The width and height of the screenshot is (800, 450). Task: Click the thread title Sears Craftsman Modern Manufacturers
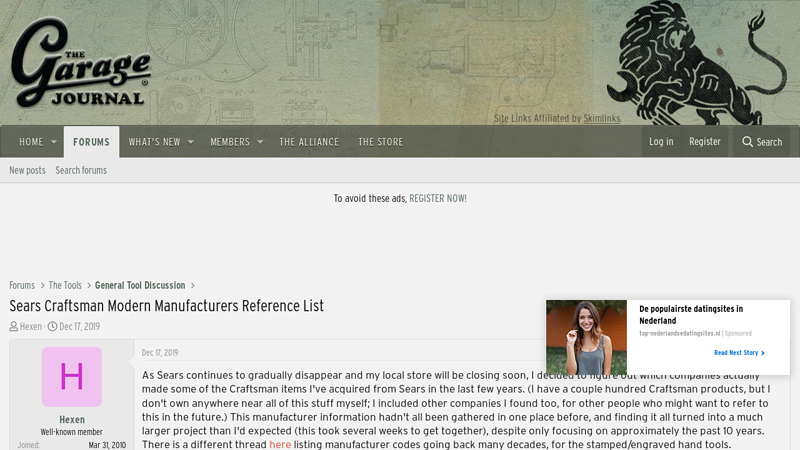166,306
